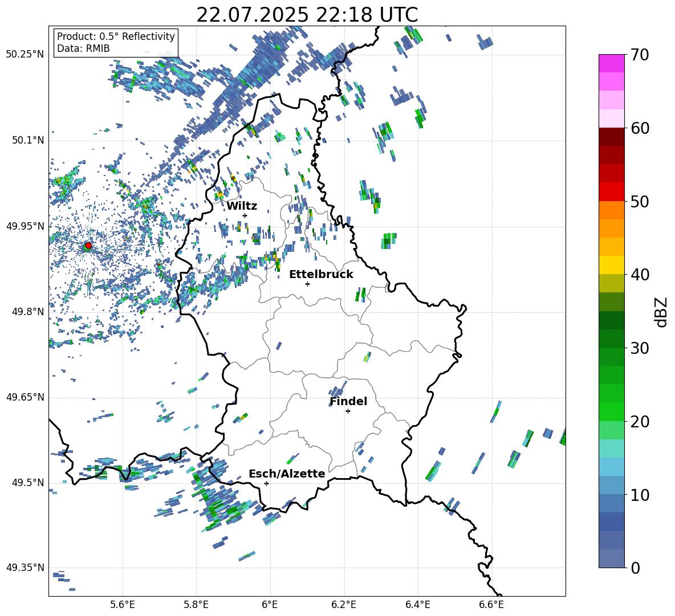This screenshot has height=616, width=675.
Task: Select the Findel station cross marker
Action: coord(348,411)
